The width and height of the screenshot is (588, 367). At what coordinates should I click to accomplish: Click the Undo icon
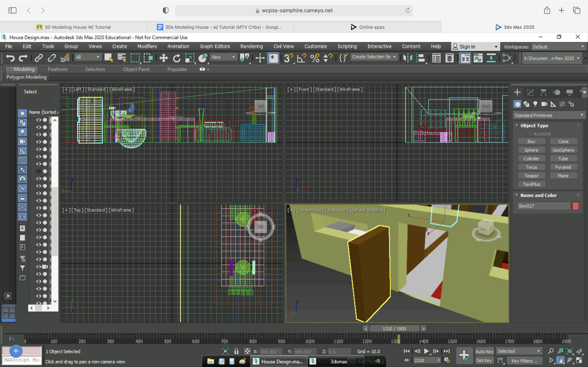tap(10, 58)
